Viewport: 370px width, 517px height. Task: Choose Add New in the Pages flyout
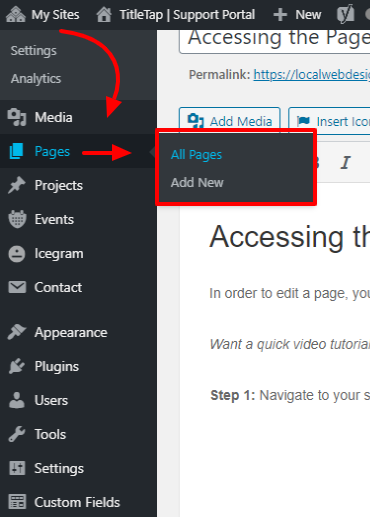coord(197,183)
